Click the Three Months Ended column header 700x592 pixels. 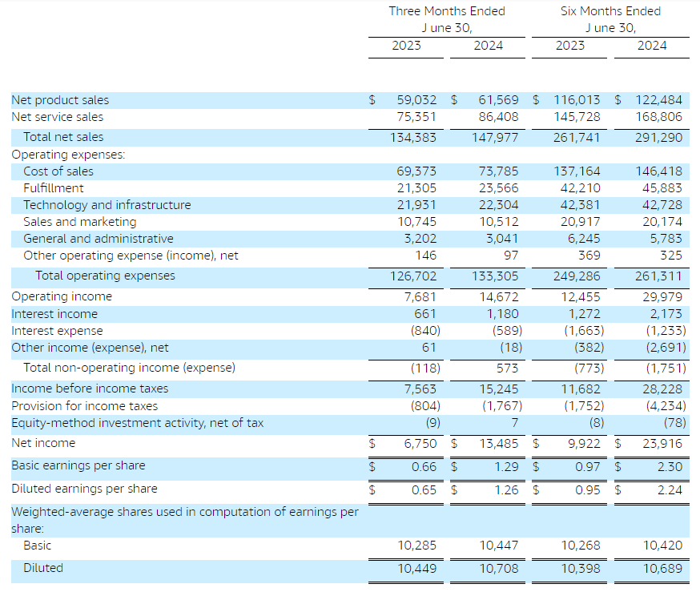click(x=447, y=11)
